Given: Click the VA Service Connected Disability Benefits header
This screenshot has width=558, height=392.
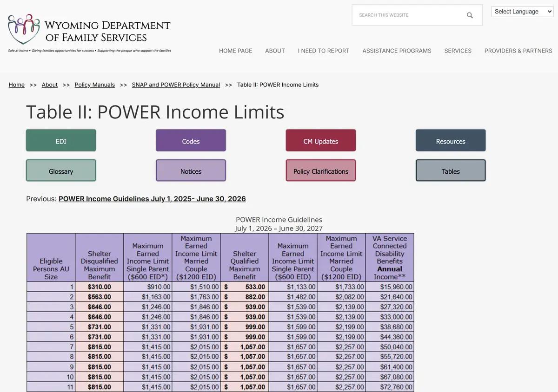Looking at the screenshot, I should coord(390,257).
